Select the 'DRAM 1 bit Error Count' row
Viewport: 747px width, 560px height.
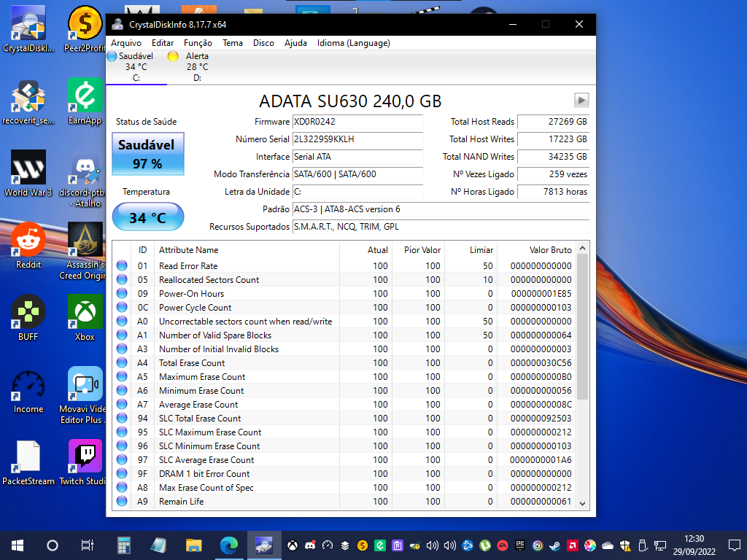pyautogui.click(x=344, y=474)
